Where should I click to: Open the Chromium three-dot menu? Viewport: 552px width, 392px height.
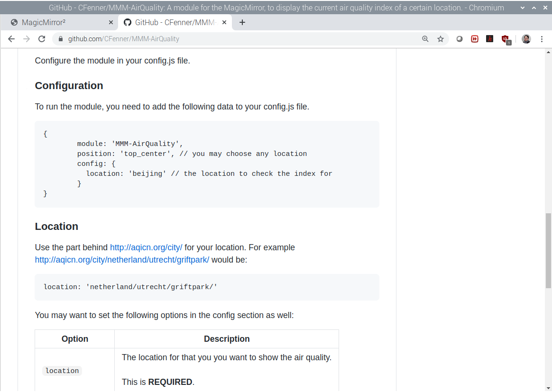point(542,39)
